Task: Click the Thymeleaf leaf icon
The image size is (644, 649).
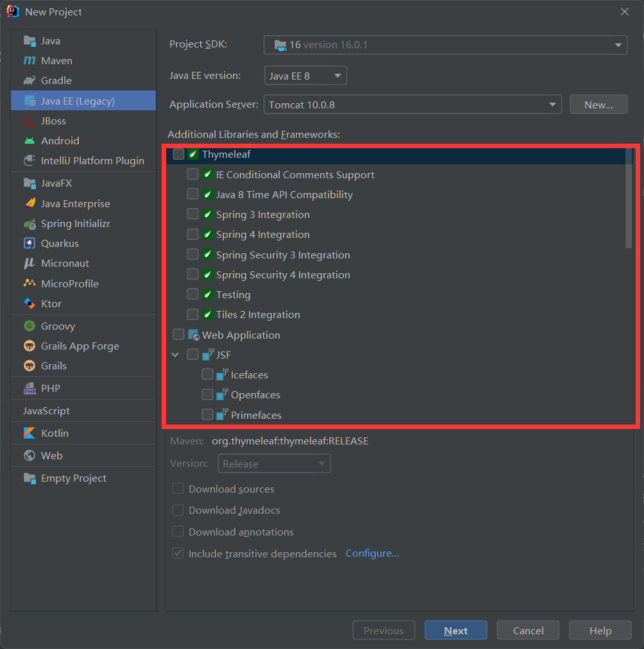Action: (x=193, y=155)
